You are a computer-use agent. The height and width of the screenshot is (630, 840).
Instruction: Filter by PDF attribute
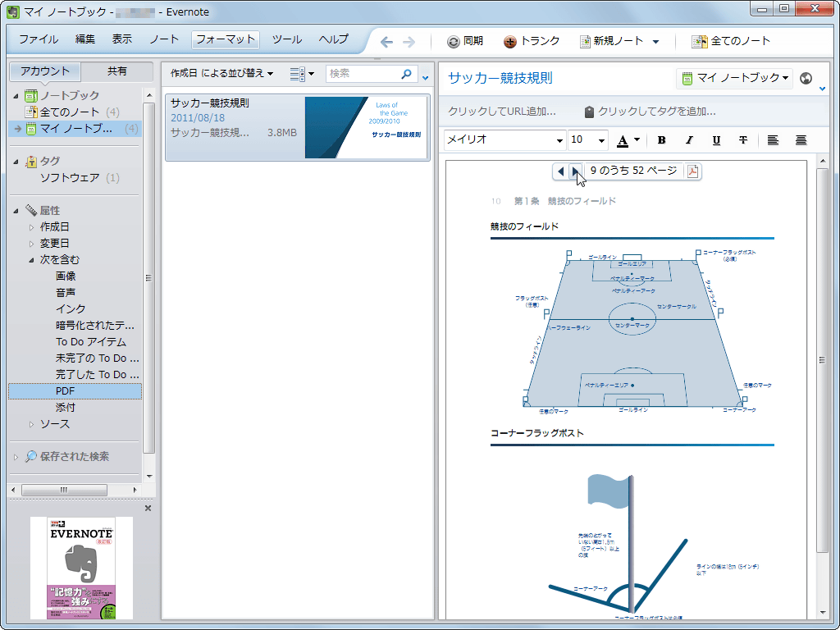point(75,391)
